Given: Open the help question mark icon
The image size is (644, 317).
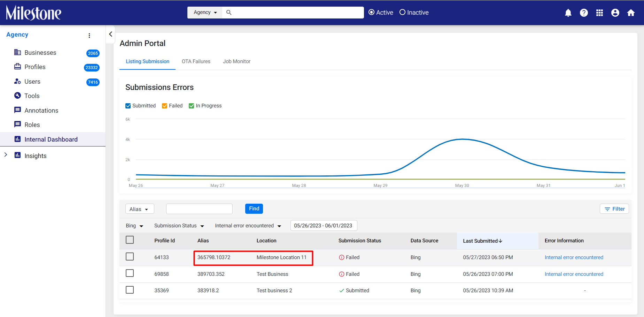Looking at the screenshot, I should pos(584,13).
